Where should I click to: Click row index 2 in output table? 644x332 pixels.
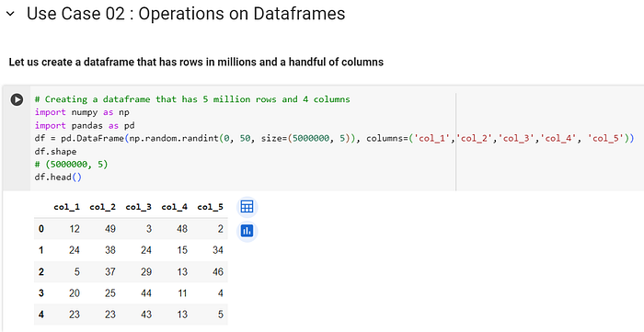(x=41, y=271)
